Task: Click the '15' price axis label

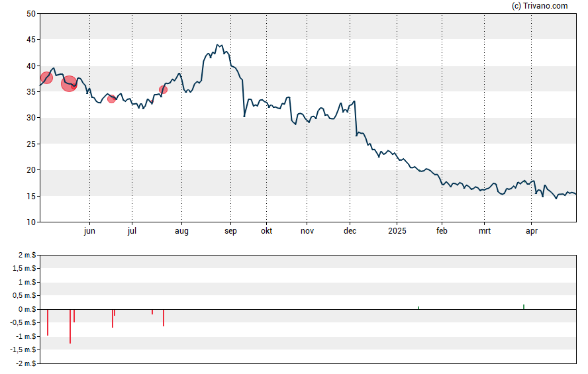Action: click(x=31, y=196)
